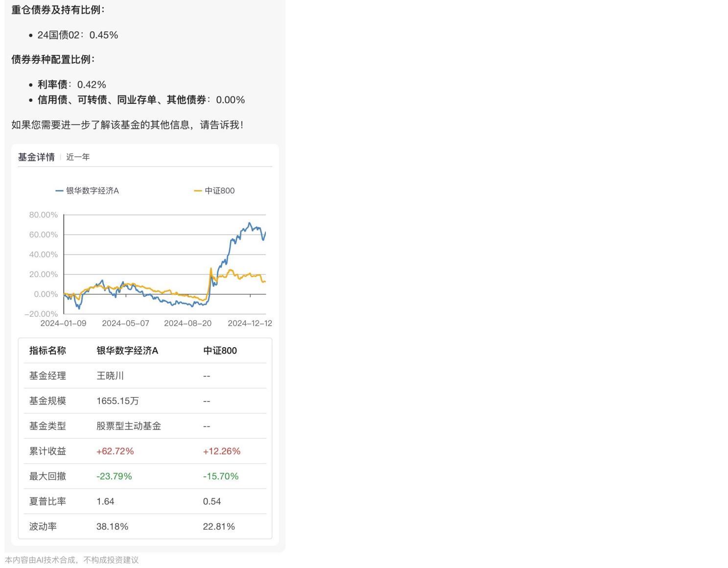Toggle the 银华数字经济A legend series
This screenshot has height=568, width=728.
[x=87, y=190]
